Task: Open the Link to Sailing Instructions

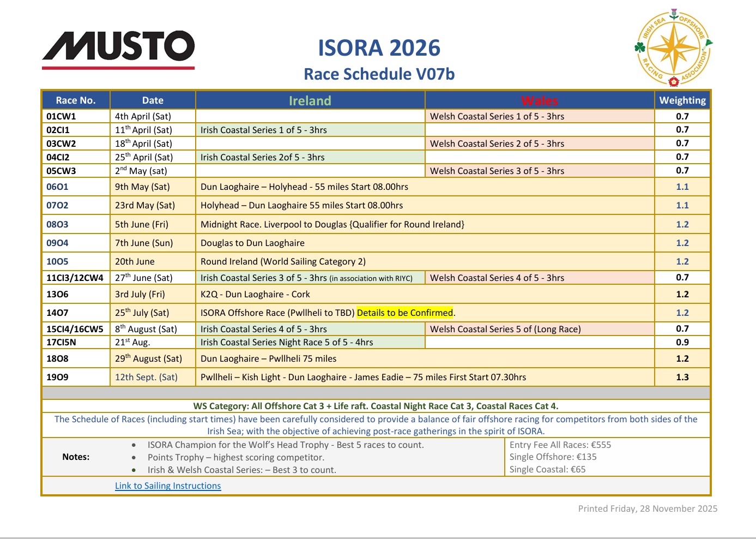Action: [168, 486]
